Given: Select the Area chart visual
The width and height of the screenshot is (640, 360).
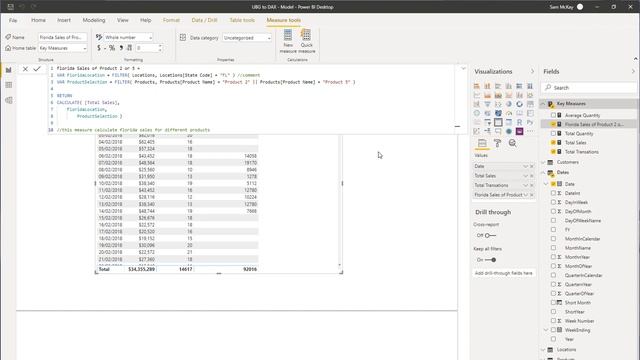Looking at the screenshot, I should [487, 95].
